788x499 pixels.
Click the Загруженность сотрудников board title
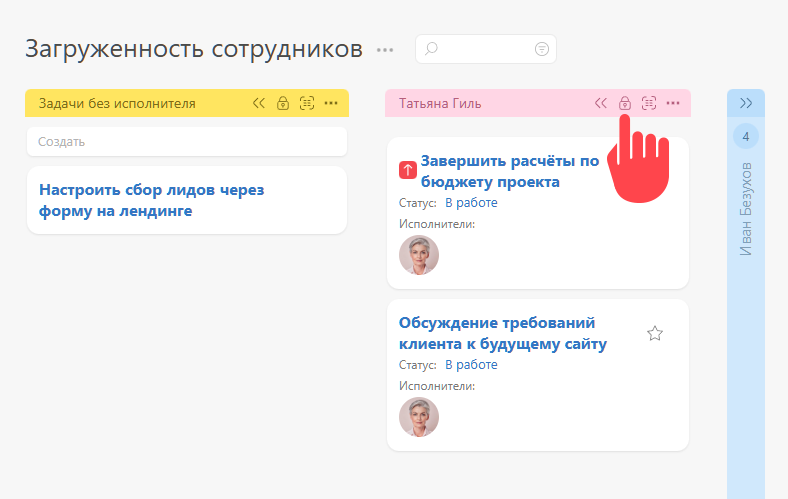pyautogui.click(x=194, y=49)
